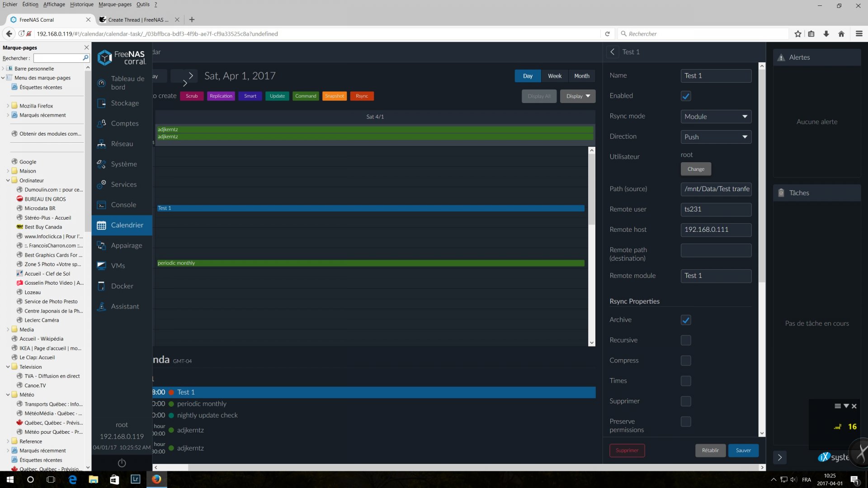Enable Preserve permissions checkbox
This screenshot has height=488, width=868.
click(x=686, y=422)
